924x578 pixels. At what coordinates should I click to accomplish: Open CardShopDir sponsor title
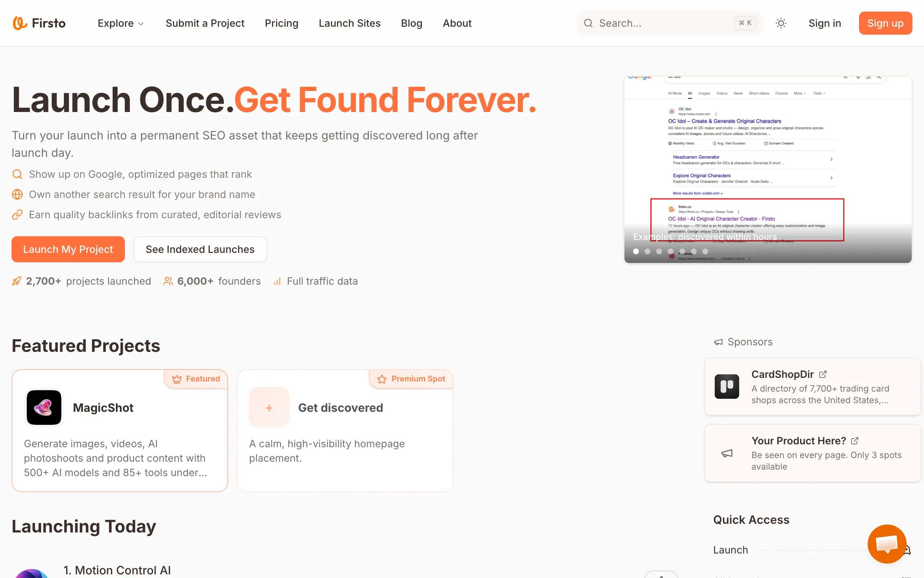[783, 374]
